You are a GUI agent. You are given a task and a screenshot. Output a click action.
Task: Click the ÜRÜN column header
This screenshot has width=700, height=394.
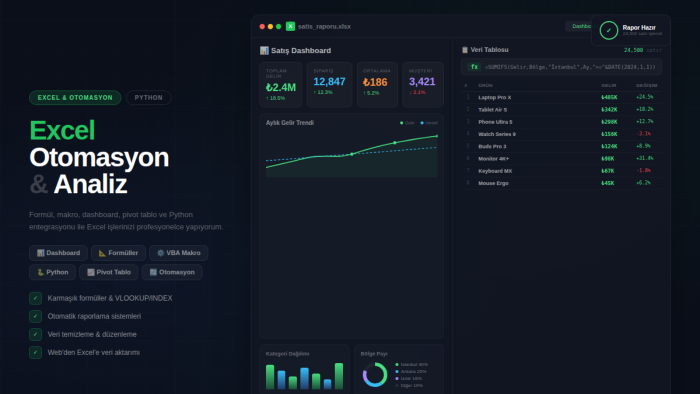click(485, 85)
